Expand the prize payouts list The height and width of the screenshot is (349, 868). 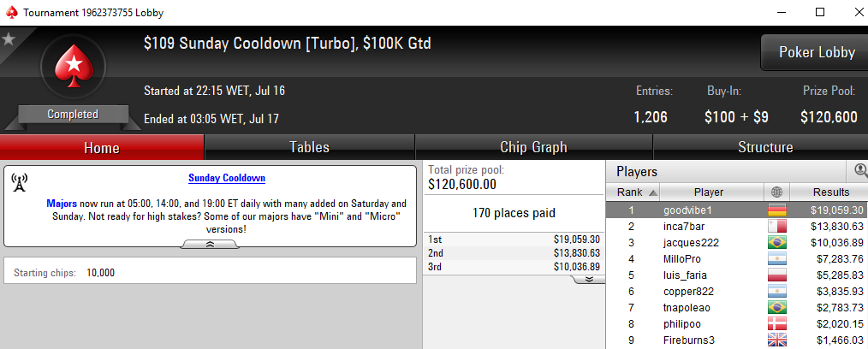[x=588, y=280]
